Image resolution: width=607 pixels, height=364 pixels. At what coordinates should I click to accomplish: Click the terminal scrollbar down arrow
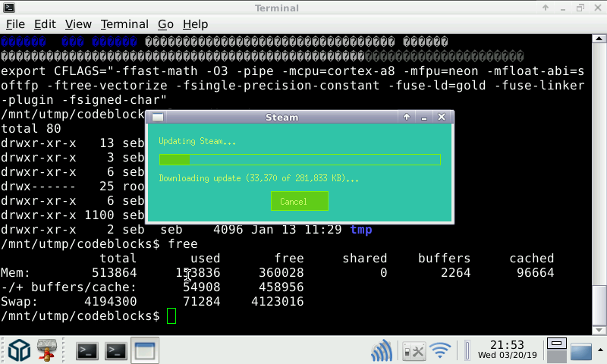pos(599,328)
